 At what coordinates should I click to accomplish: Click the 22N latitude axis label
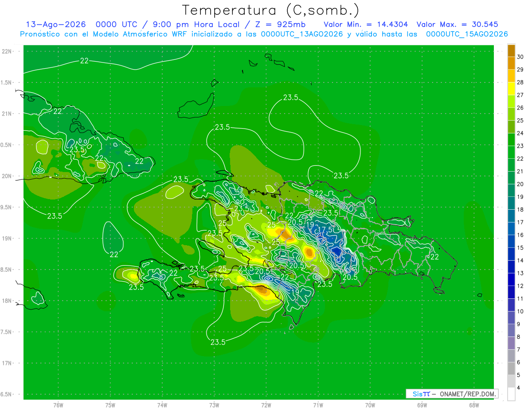7,51
